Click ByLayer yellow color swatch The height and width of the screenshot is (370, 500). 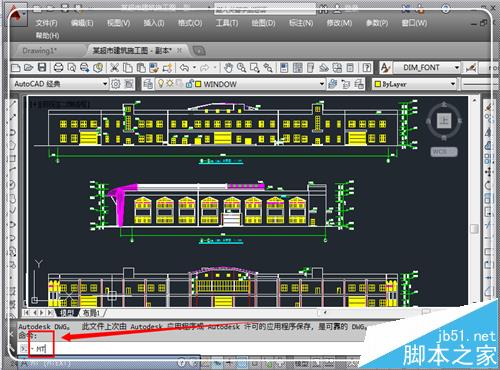[378, 84]
